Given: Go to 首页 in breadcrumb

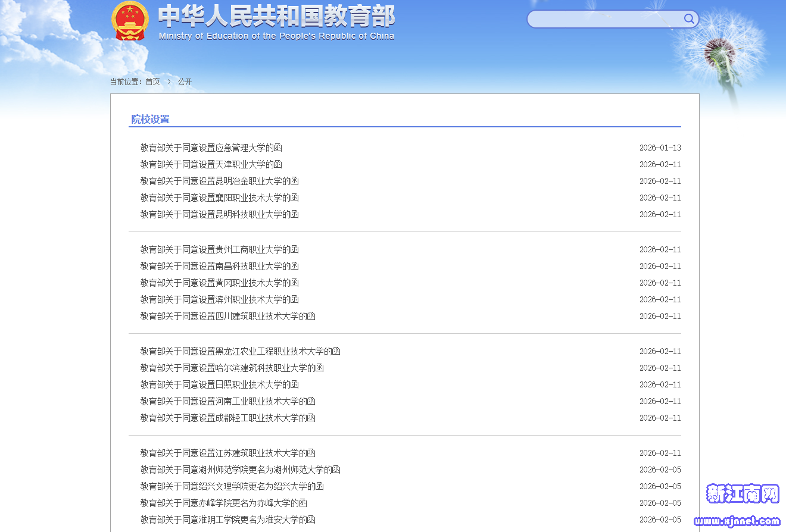Looking at the screenshot, I should (x=152, y=82).
